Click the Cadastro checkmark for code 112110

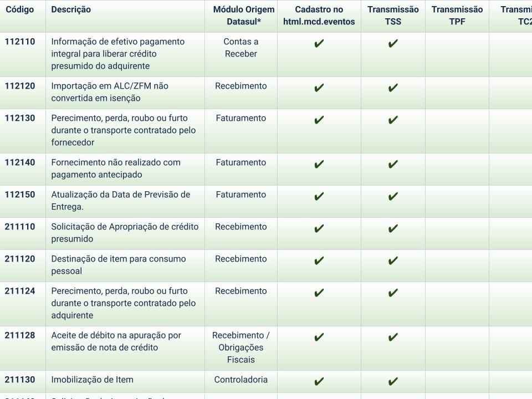click(319, 44)
